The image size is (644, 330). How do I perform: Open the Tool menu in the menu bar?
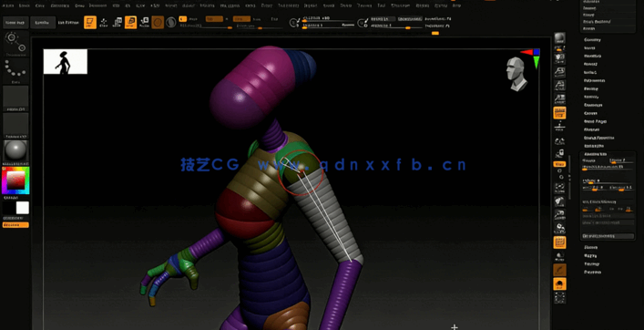coord(381,5)
